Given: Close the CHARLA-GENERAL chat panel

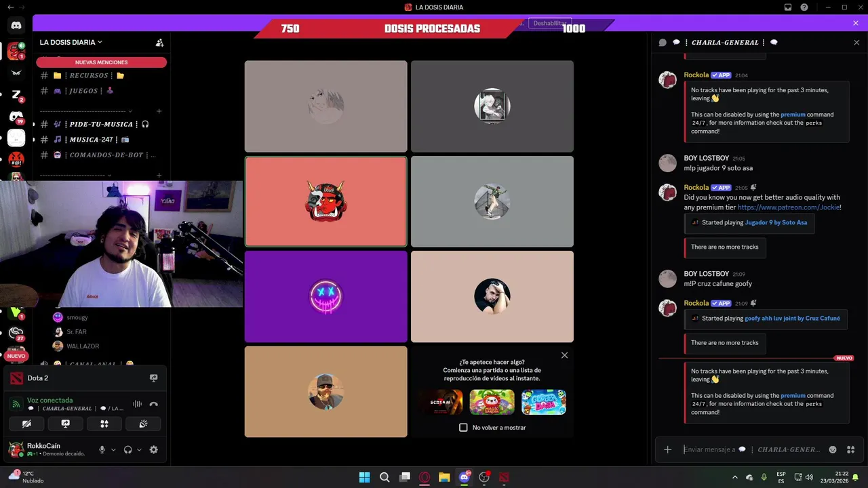Looking at the screenshot, I should (x=856, y=42).
